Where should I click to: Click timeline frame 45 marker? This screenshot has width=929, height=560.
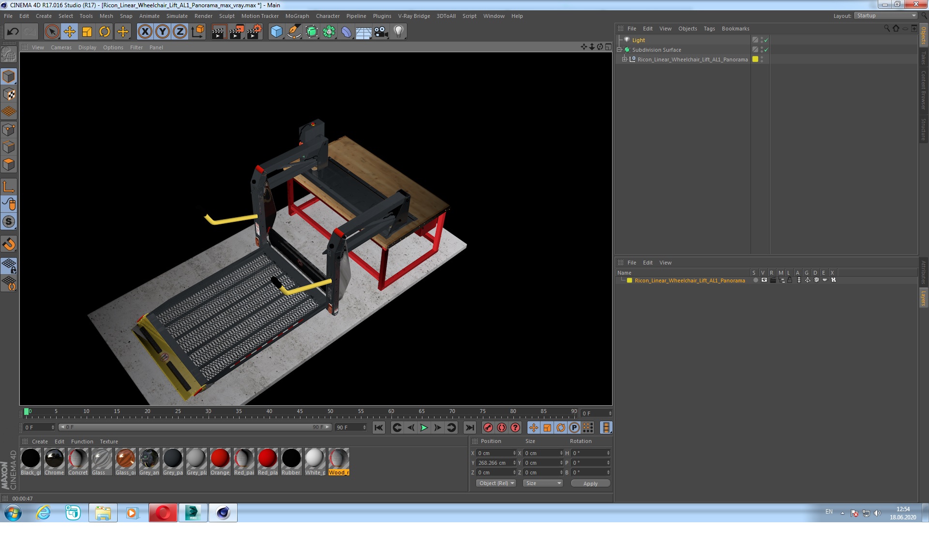coord(300,413)
